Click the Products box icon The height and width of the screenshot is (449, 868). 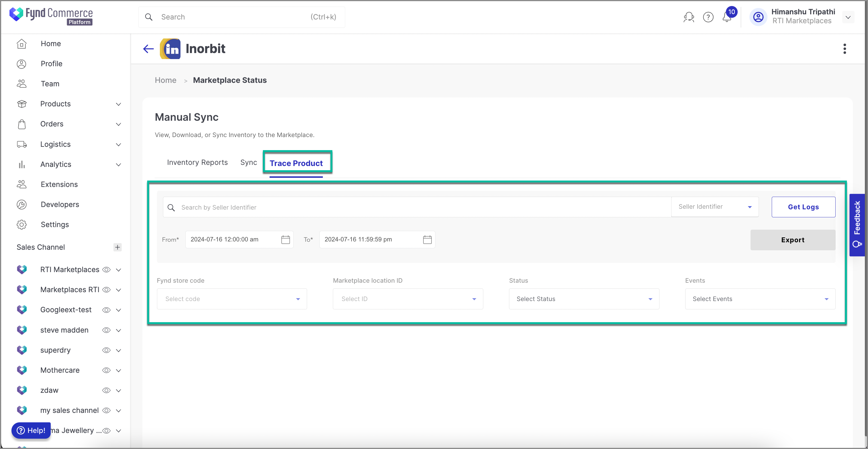click(21, 104)
